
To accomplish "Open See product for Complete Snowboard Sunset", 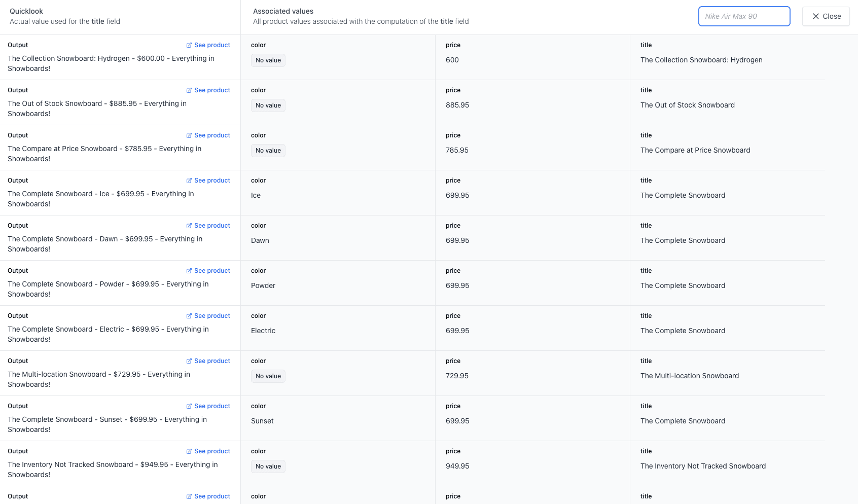I will 212,406.
